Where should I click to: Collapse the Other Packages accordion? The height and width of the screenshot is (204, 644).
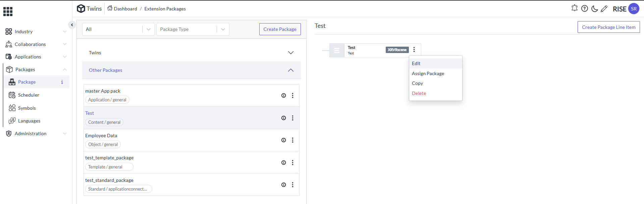[291, 70]
